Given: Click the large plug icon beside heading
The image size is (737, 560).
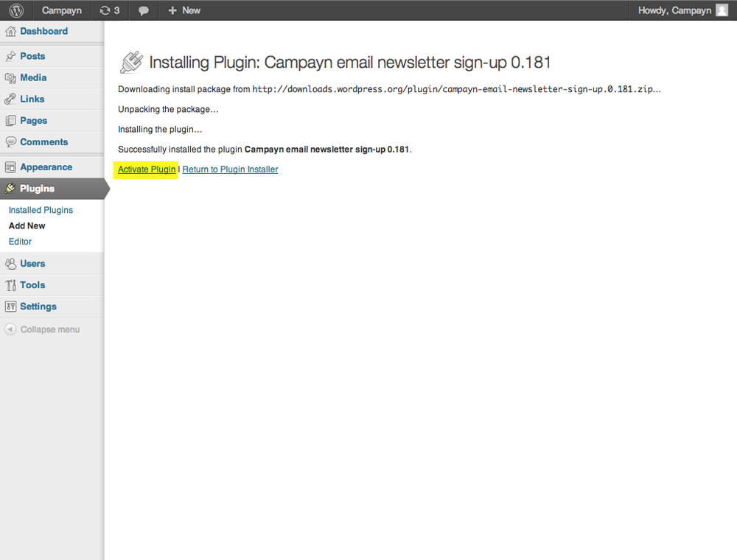Looking at the screenshot, I should [131, 62].
